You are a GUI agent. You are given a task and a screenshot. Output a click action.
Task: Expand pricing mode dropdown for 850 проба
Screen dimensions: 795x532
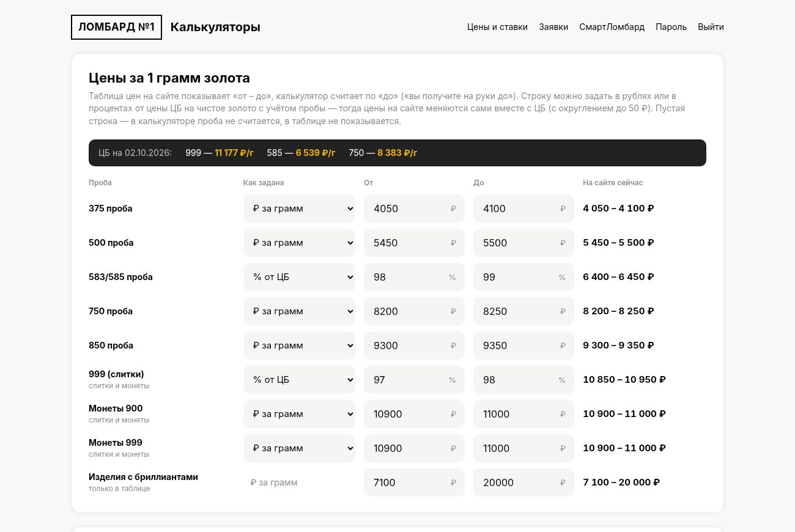tap(299, 345)
